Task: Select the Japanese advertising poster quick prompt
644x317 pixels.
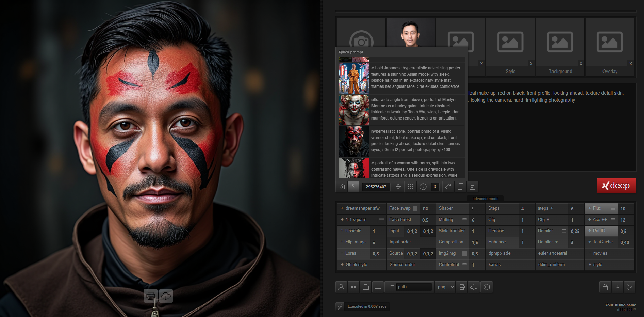Action: pyautogui.click(x=401, y=78)
